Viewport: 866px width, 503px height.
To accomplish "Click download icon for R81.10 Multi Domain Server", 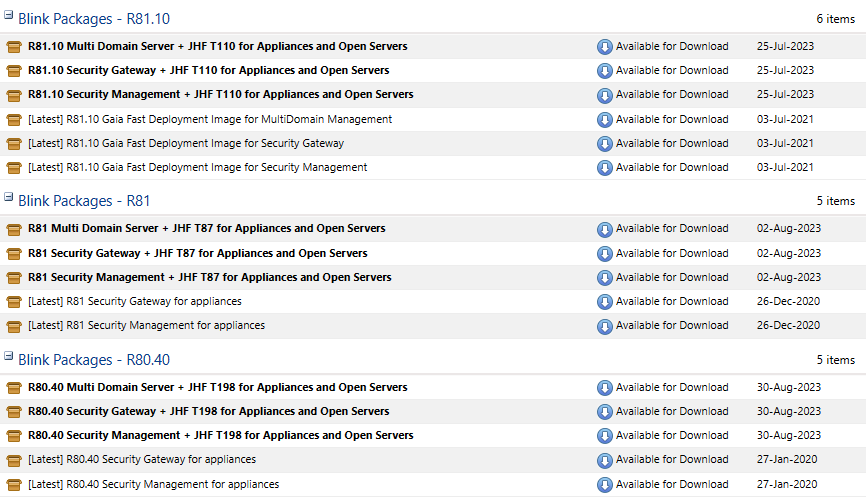I will click(x=604, y=47).
